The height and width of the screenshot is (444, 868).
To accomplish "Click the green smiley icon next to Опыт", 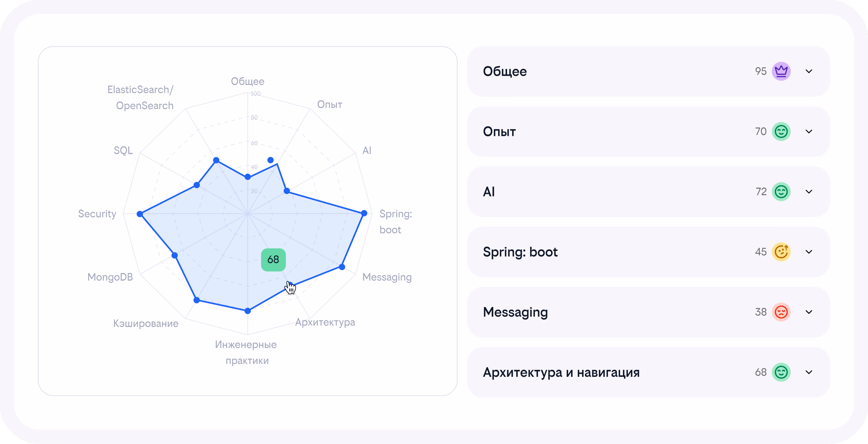I will (x=781, y=131).
